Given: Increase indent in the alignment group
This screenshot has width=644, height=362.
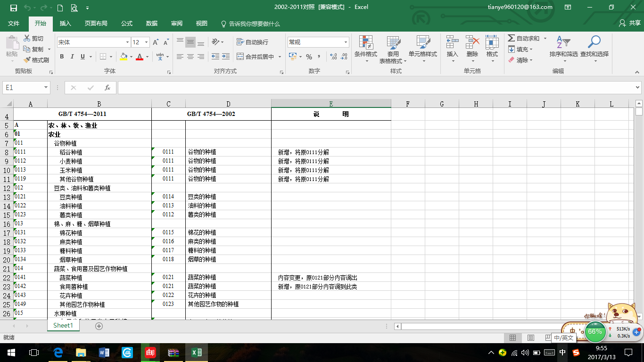Looking at the screenshot, I should (x=226, y=57).
